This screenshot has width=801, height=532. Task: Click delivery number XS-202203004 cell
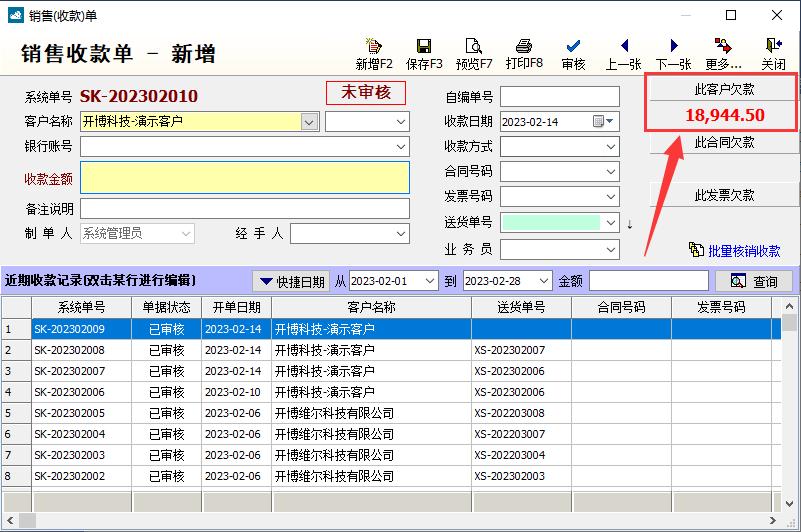[x=522, y=455]
